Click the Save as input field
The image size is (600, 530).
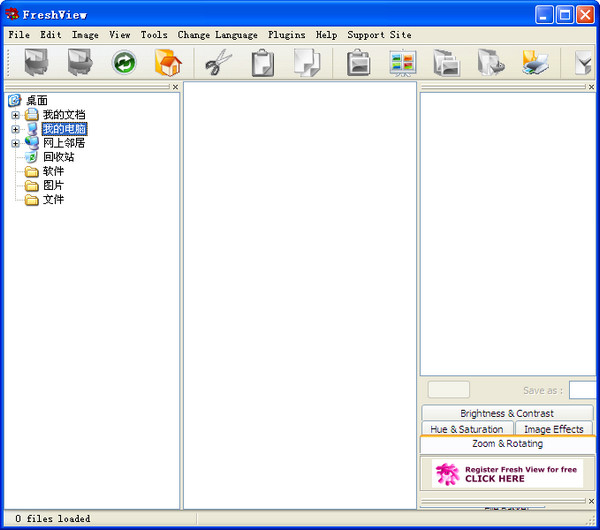coord(583,390)
